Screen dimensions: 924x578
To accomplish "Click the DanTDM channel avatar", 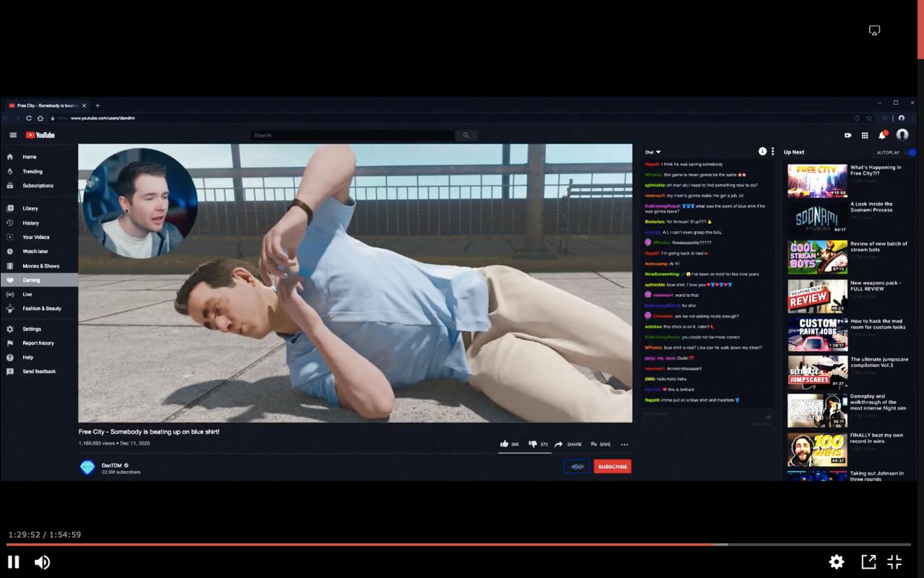I will coord(87,467).
